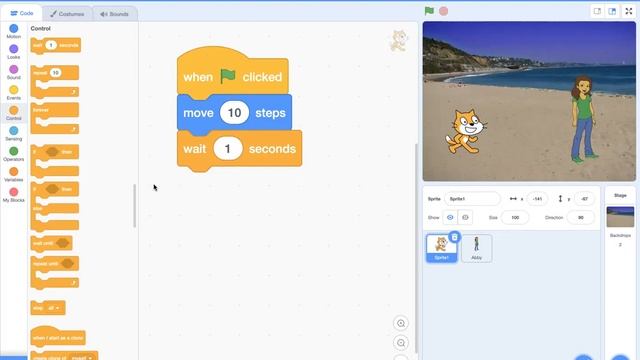640x360 pixels.
Task: Select the Stage backdrop thumbnail
Action: (620, 217)
